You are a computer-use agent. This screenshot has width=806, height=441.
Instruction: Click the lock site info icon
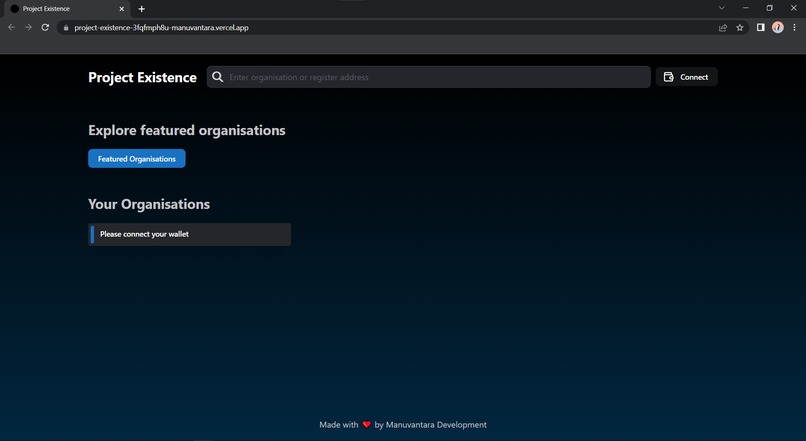pos(66,28)
